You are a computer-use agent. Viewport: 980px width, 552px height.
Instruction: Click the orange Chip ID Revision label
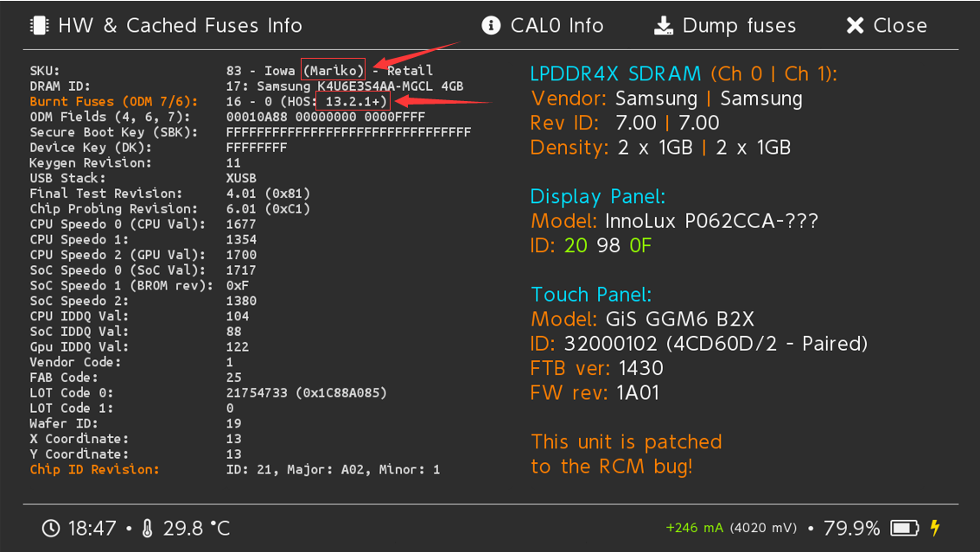(x=94, y=469)
